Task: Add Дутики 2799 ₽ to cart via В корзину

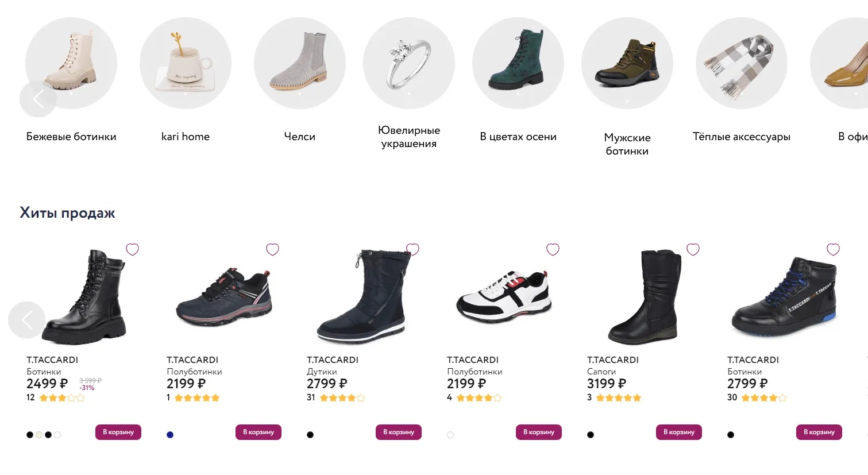Action: (x=398, y=432)
